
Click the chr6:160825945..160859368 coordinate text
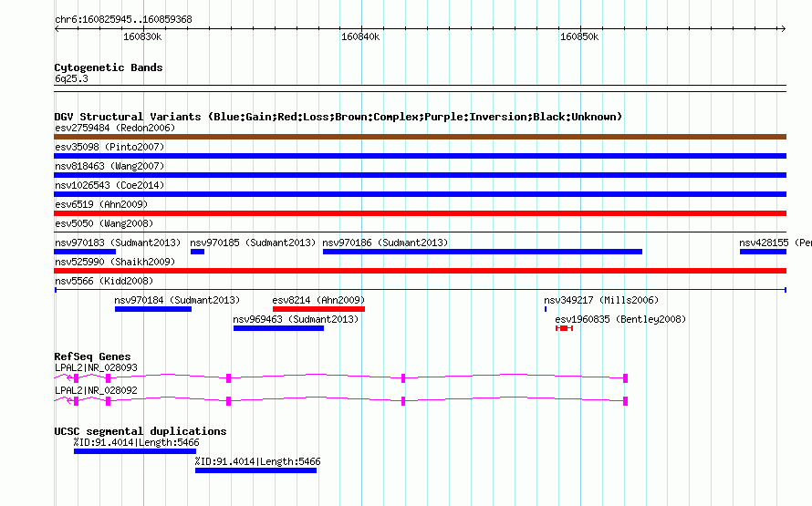[123, 20]
